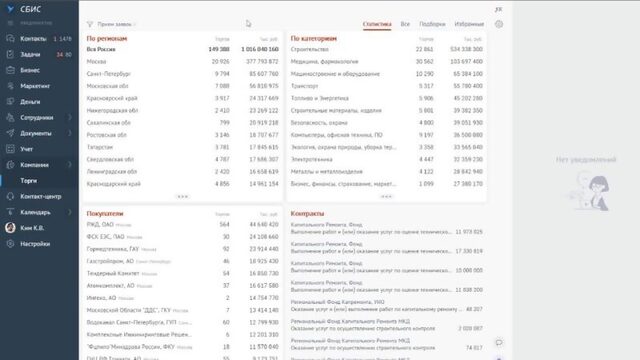Open the Покупатели heading link

pos(105,213)
